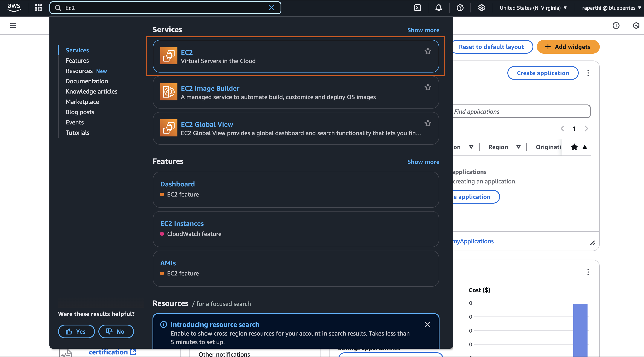Select Features category in sidebar
Screen dimensions: 644x357
click(77, 61)
